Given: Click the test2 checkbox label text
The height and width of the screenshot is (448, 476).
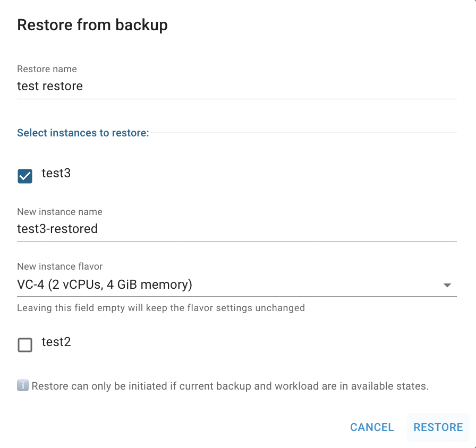Looking at the screenshot, I should click(x=56, y=342).
